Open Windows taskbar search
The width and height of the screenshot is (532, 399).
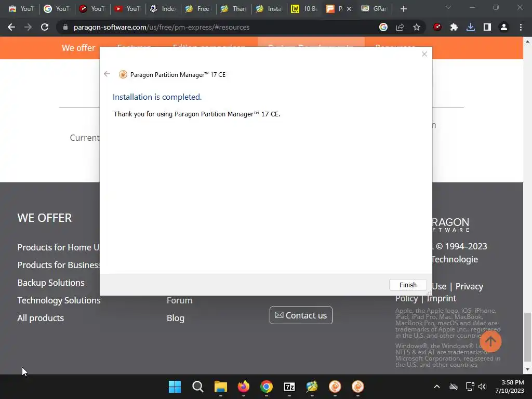[198, 387]
